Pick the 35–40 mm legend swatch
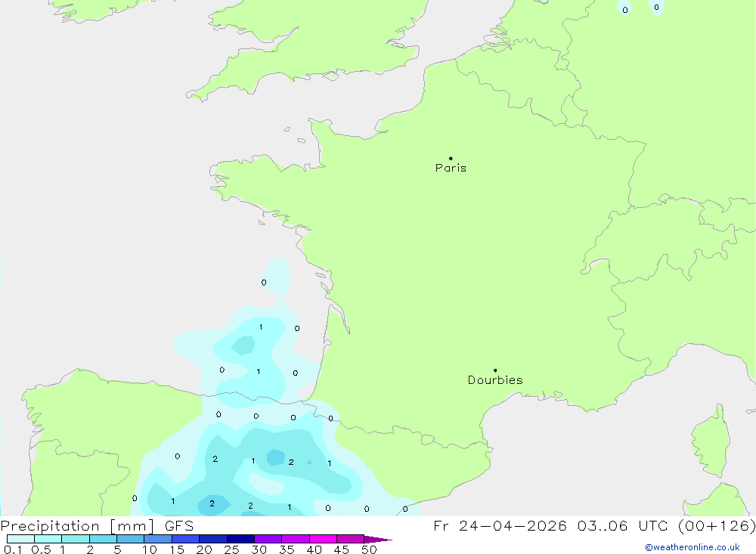756x554 pixels. (x=296, y=539)
